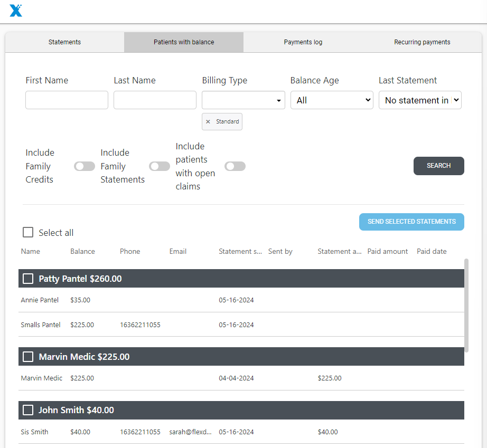Click Marvin Medic statement date 04-04-2024

point(236,378)
